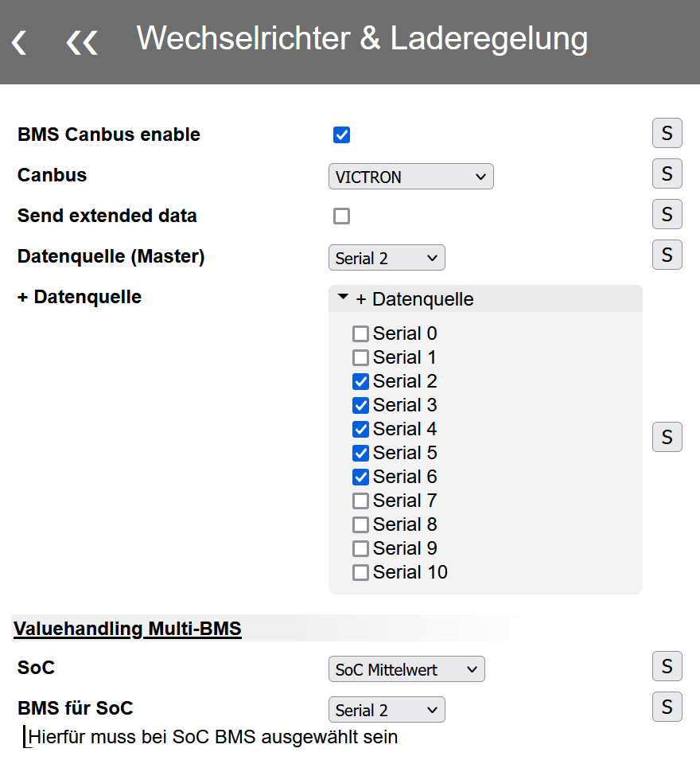Save Send extended data with S button

click(667, 214)
